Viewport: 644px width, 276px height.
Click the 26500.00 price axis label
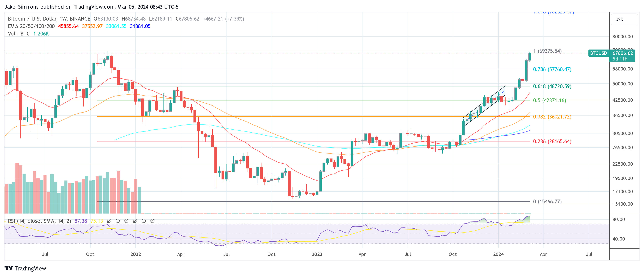pyautogui.click(x=623, y=147)
